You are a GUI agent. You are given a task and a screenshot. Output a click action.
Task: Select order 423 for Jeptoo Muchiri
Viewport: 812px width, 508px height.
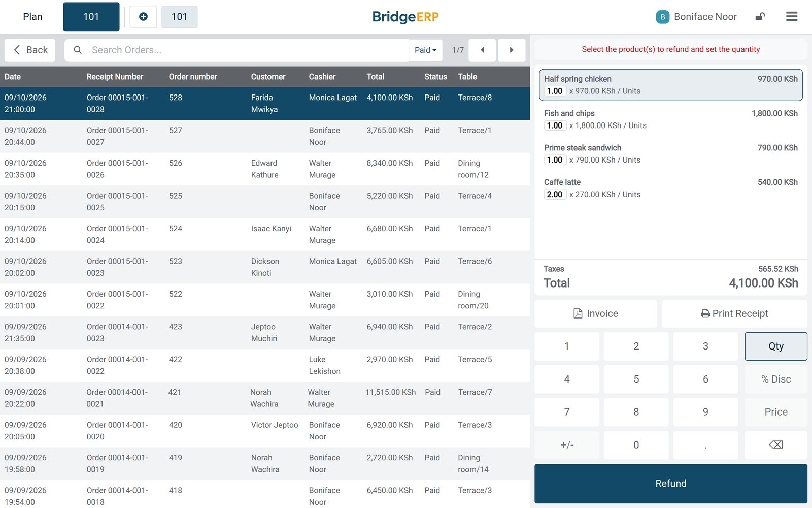click(265, 333)
